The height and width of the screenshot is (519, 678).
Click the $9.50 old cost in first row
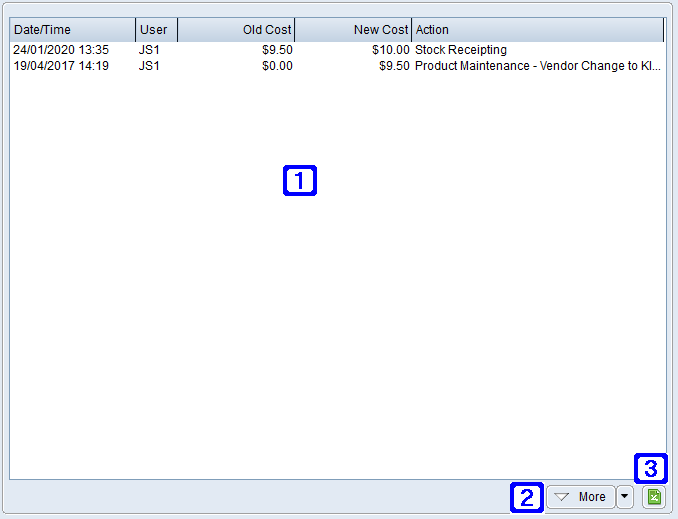(275, 50)
